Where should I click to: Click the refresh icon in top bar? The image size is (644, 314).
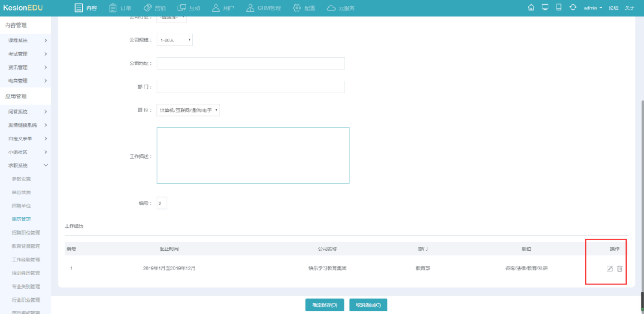tap(573, 8)
